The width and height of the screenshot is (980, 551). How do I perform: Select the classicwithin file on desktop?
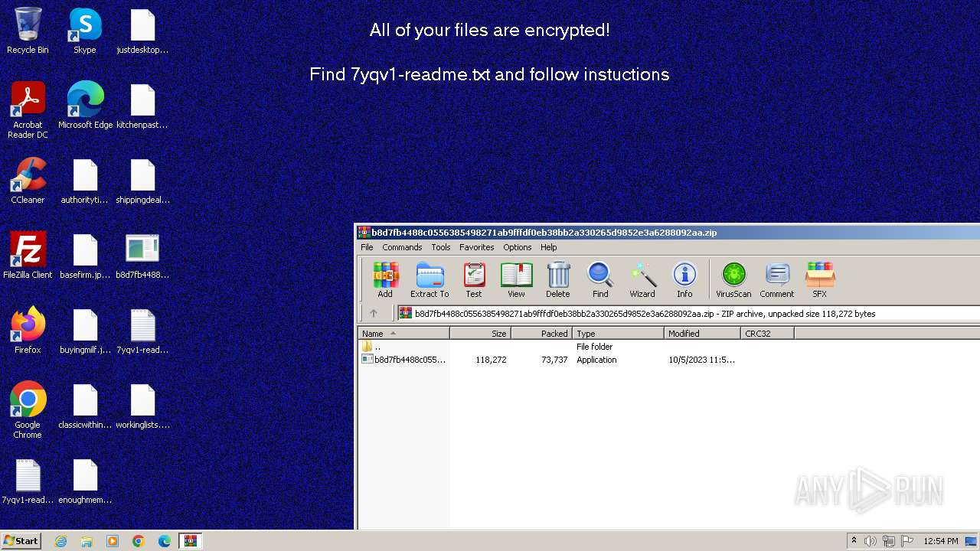85,406
